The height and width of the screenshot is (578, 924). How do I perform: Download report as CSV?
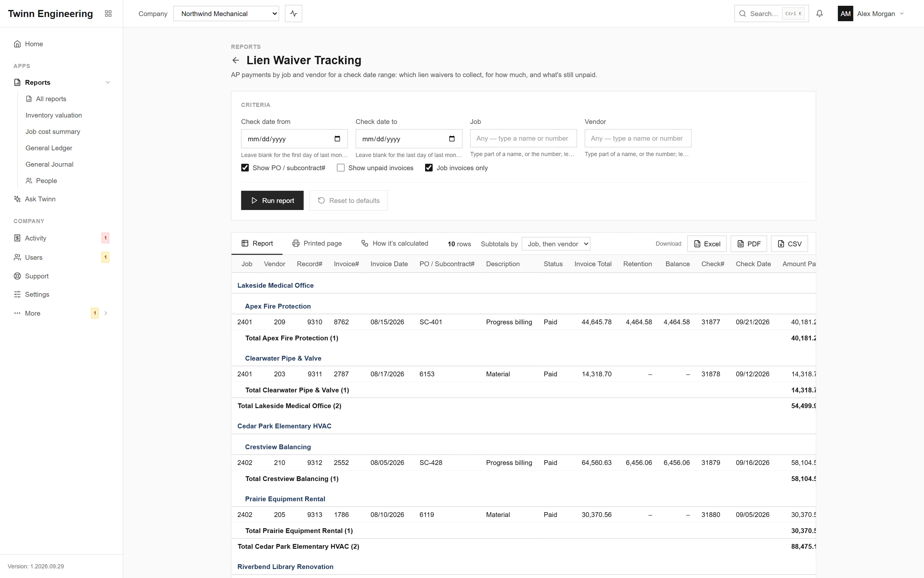789,244
